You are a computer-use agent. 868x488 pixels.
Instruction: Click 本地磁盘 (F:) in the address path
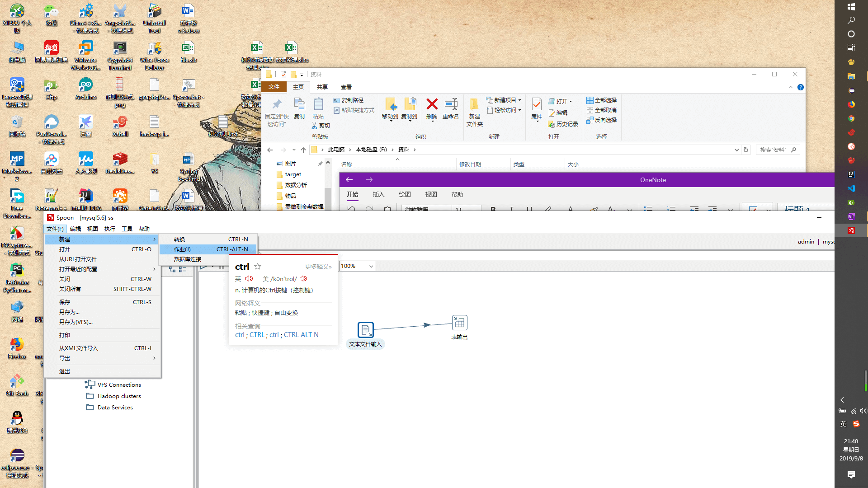(371, 150)
